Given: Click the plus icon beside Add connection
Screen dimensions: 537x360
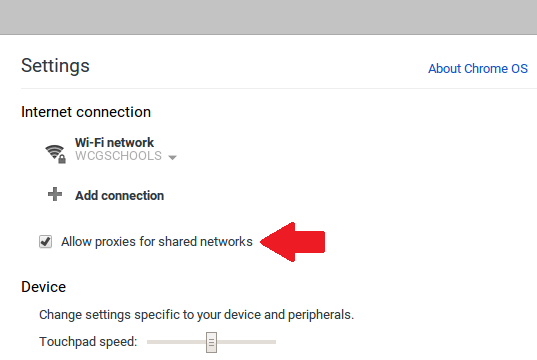Looking at the screenshot, I should [x=55, y=194].
